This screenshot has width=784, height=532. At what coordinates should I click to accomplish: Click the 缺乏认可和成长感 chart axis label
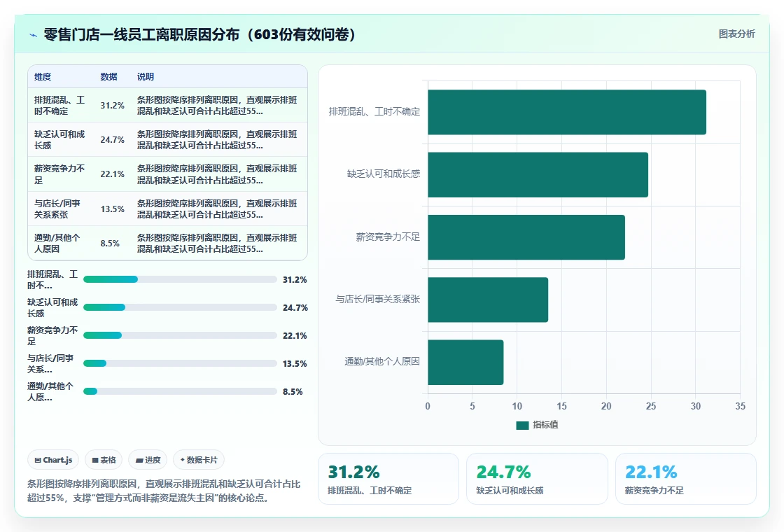[x=384, y=174]
